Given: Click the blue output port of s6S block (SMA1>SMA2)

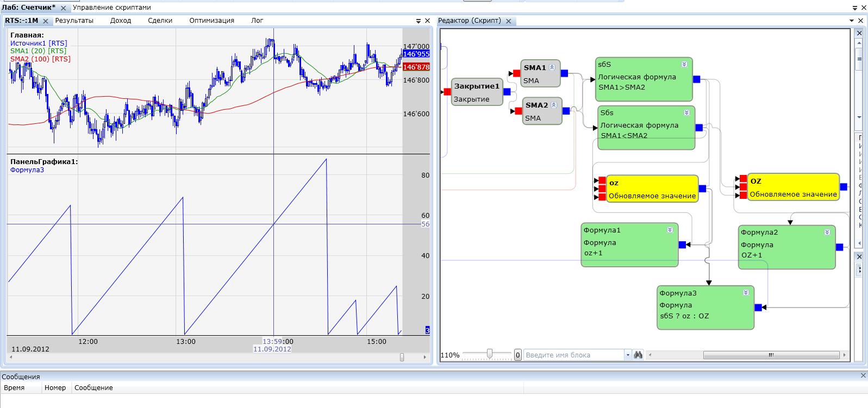Looking at the screenshot, I should (697, 79).
